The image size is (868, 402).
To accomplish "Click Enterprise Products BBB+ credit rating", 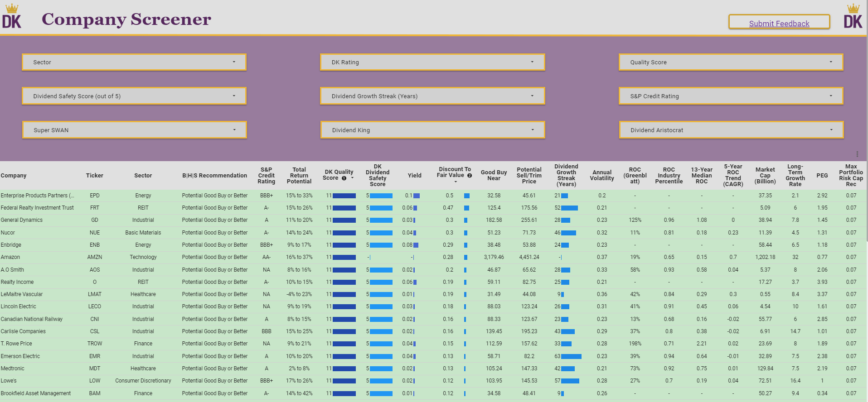I will pyautogui.click(x=267, y=196).
